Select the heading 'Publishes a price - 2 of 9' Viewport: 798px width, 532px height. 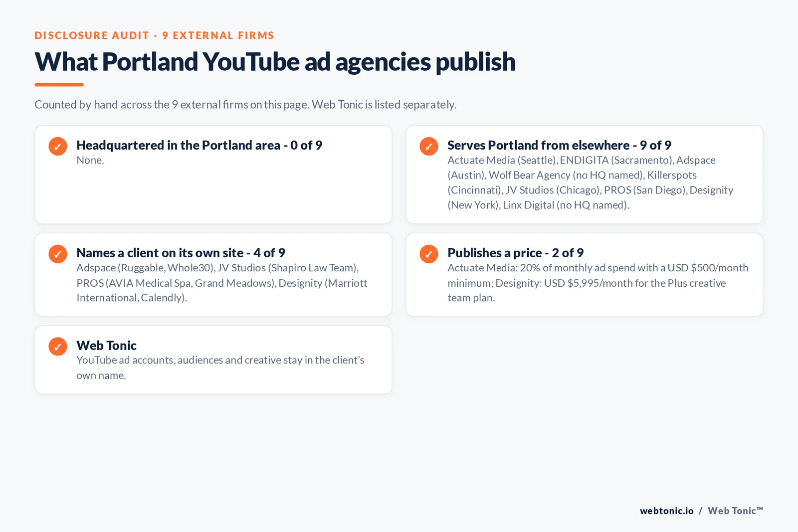click(x=515, y=253)
